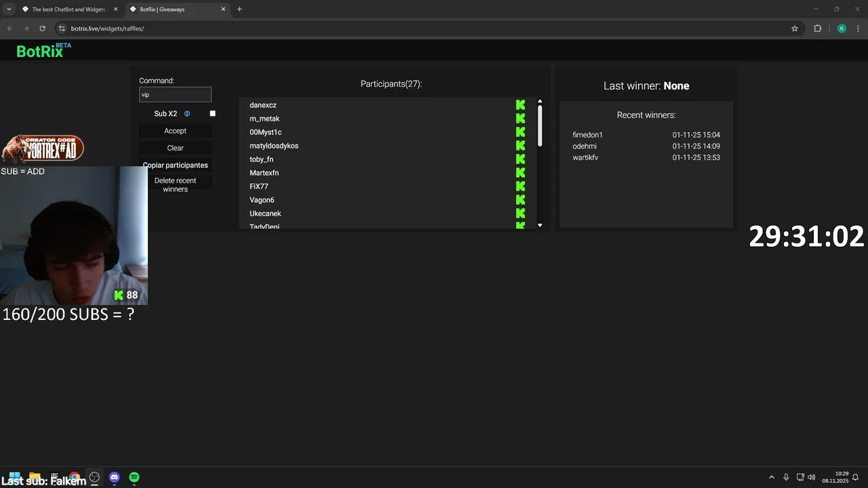The height and width of the screenshot is (488, 868).
Task: Click the Kick icon next to toby_fn
Action: click(520, 159)
